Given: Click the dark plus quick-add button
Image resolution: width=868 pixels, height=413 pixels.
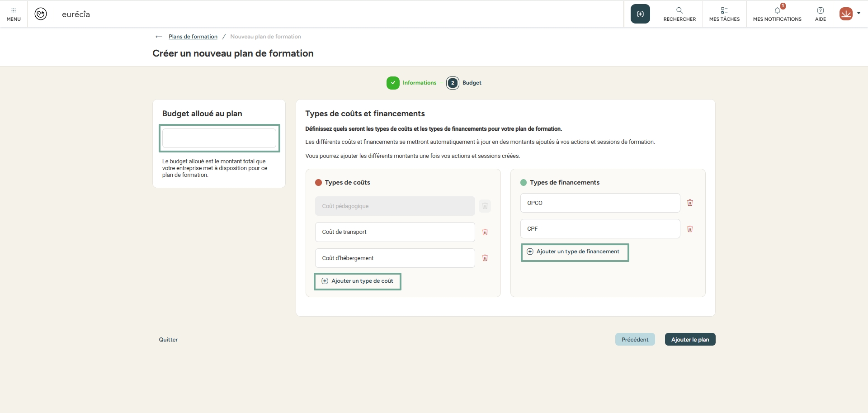Looking at the screenshot, I should [x=640, y=14].
